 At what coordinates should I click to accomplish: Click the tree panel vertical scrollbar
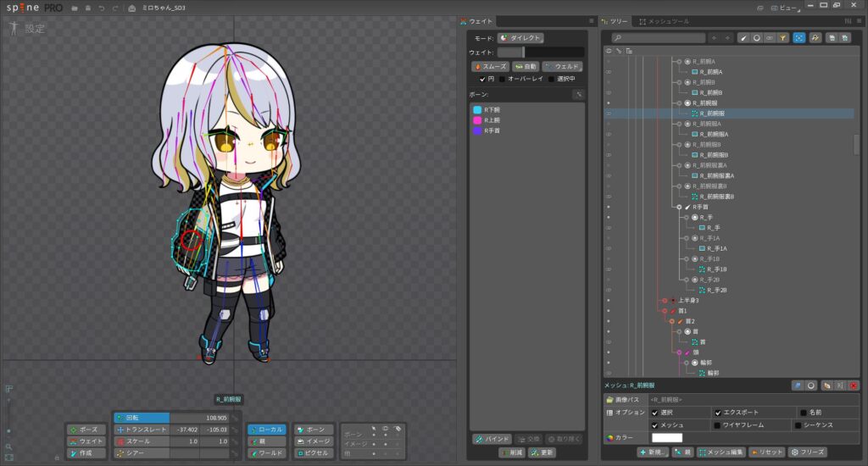(x=856, y=144)
